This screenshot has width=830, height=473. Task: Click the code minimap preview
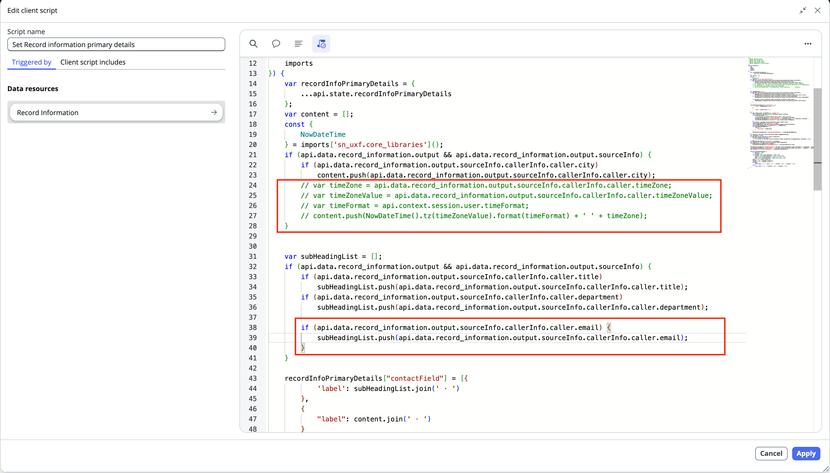pyautogui.click(x=781, y=112)
